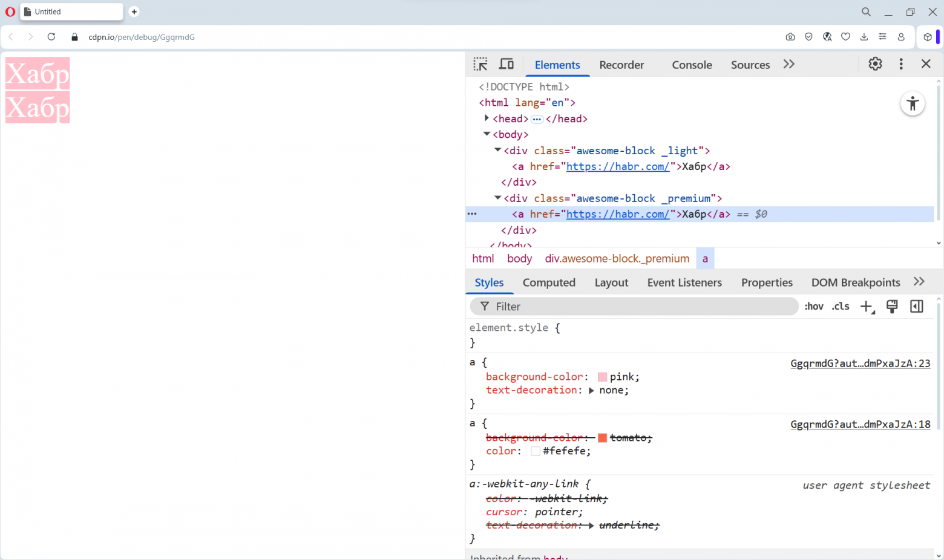Open the profile account icon
This screenshot has height=560, width=944.
coord(901,37)
